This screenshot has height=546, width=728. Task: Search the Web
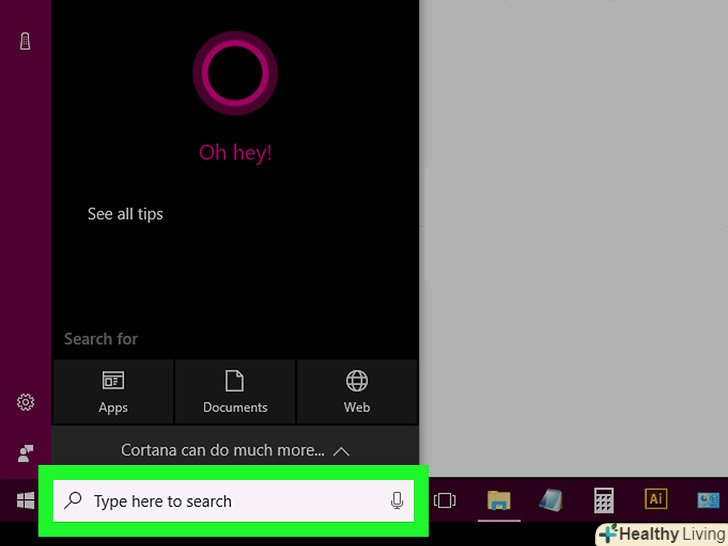pos(357,392)
